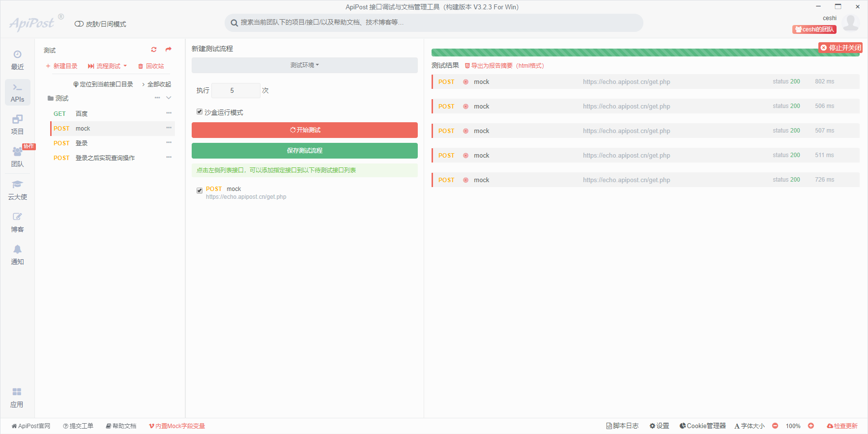Screen dimensions: 868x434
Task: Select the APIs sidebar icon
Action: coord(17,92)
